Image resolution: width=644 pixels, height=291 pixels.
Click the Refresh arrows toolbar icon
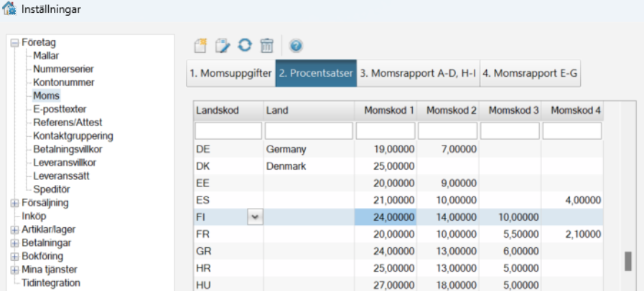245,45
